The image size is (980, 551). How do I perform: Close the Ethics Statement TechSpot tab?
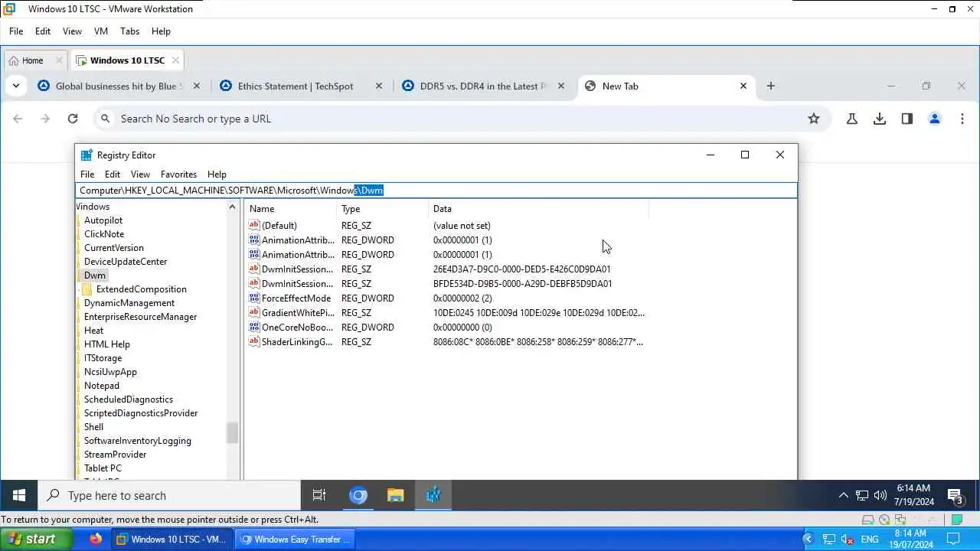pos(378,86)
